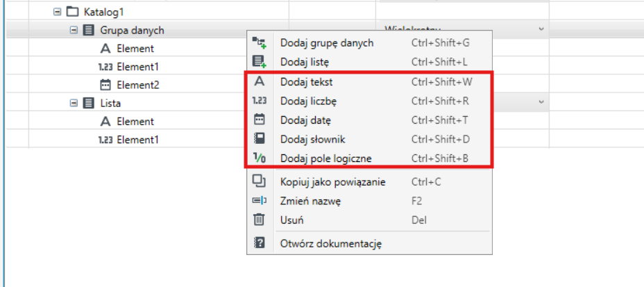Click the copy icon beside Kopiuj jako powiązanie
Screen dimensions: 644x287
pos(259,181)
